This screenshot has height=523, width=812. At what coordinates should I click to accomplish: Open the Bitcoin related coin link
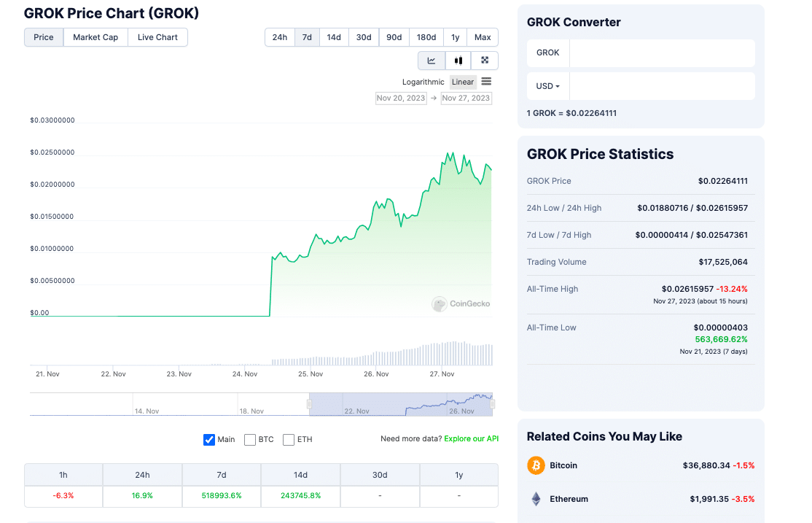563,465
